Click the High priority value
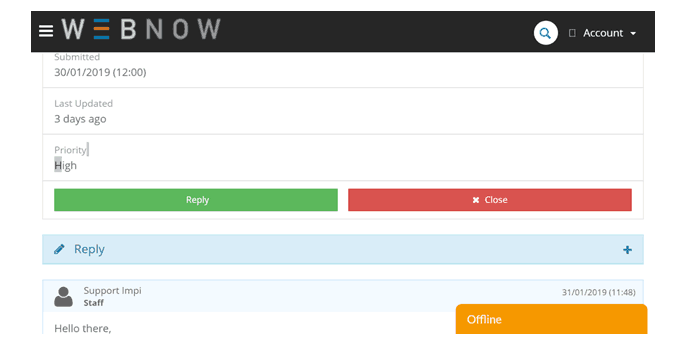This screenshot has width=689, height=362. click(65, 166)
